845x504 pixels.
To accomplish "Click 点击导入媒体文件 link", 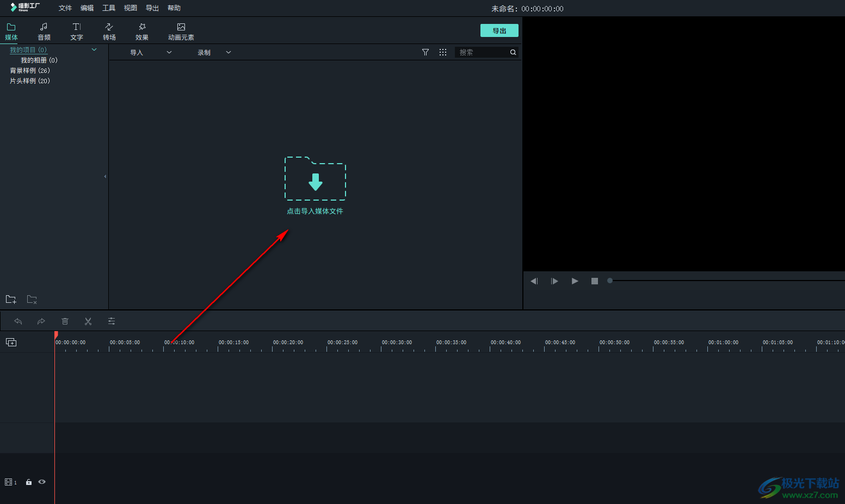I will 315,211.
